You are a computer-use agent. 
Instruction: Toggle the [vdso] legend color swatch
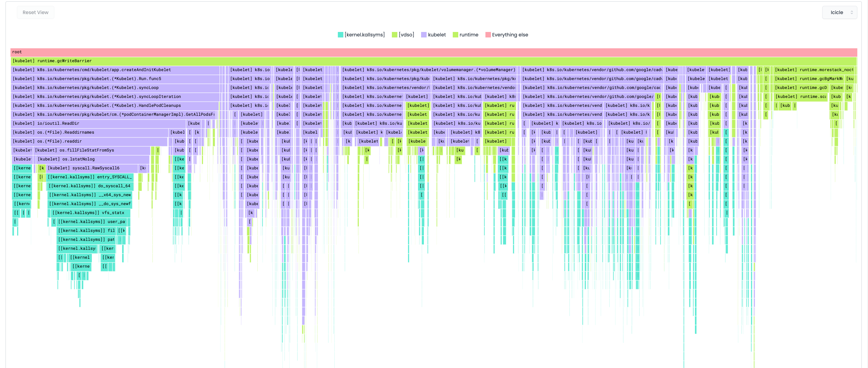click(x=395, y=35)
